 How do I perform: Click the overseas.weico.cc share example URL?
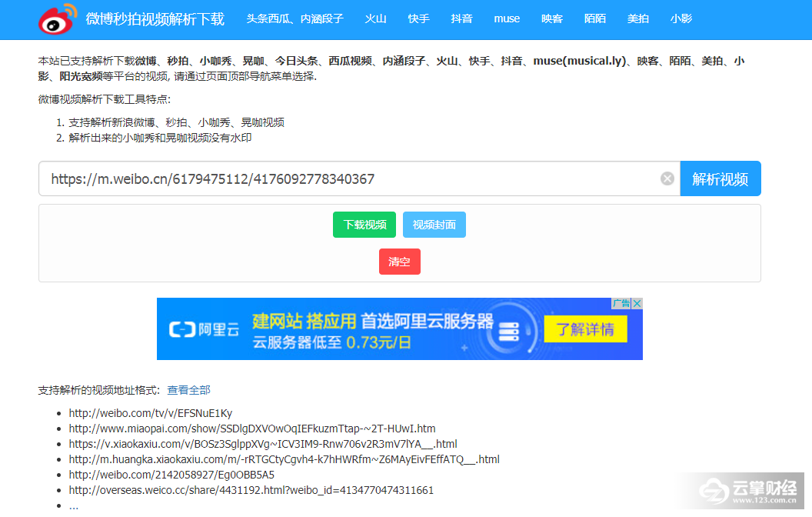(251, 490)
